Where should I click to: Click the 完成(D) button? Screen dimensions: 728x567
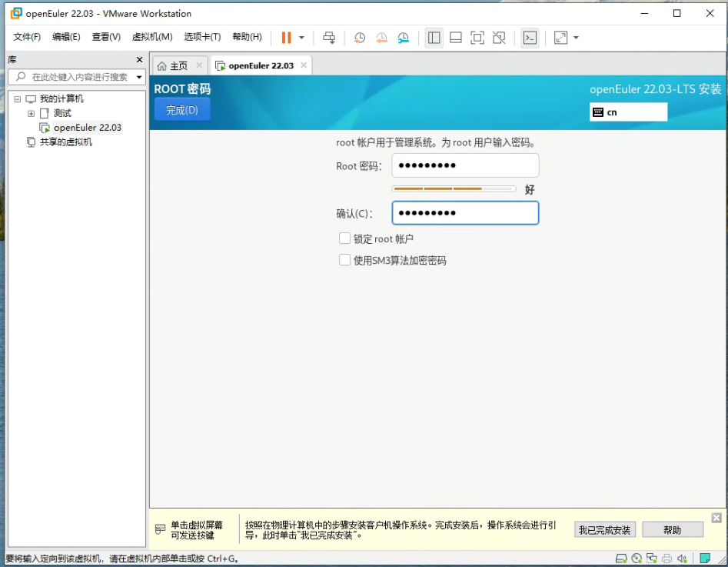pyautogui.click(x=182, y=110)
